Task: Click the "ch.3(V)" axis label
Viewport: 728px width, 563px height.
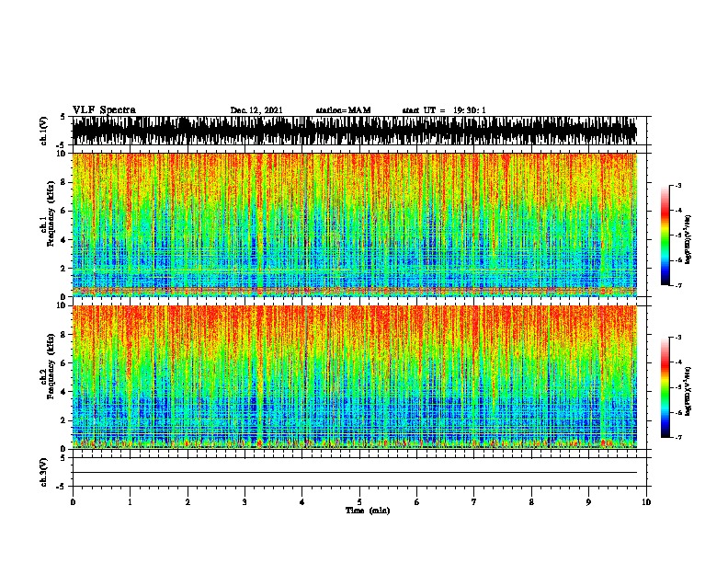Action: coord(43,472)
